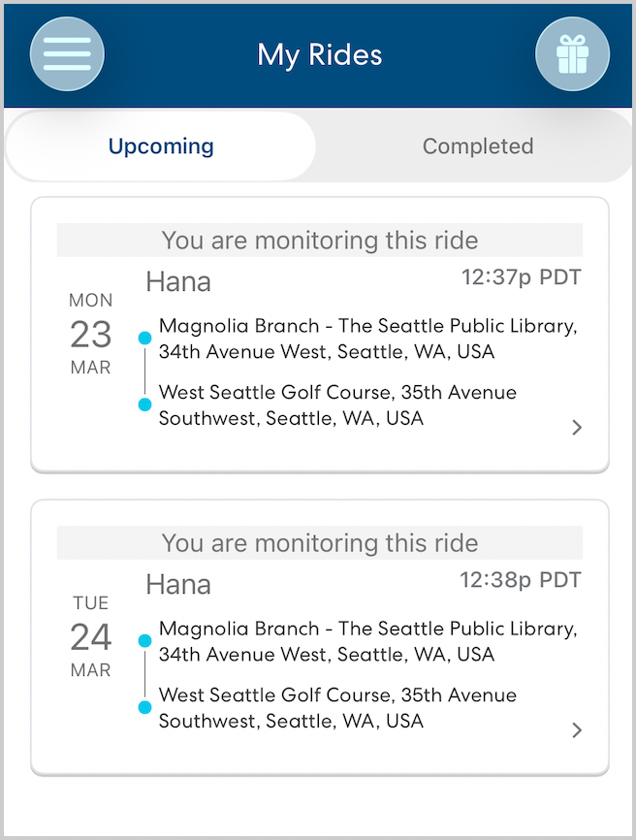The image size is (636, 840).
Task: Open Hana's ride scheduled for MON 23 MAR
Action: 318,338
